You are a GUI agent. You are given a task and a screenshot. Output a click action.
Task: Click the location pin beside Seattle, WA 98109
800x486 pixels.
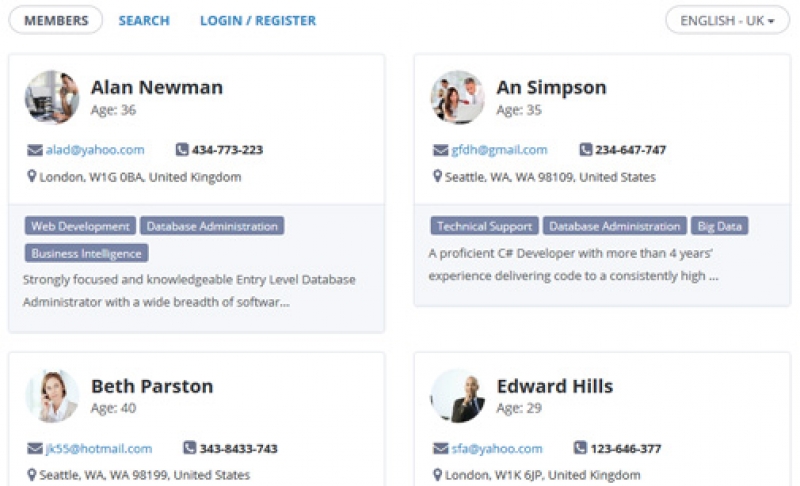pos(437,176)
